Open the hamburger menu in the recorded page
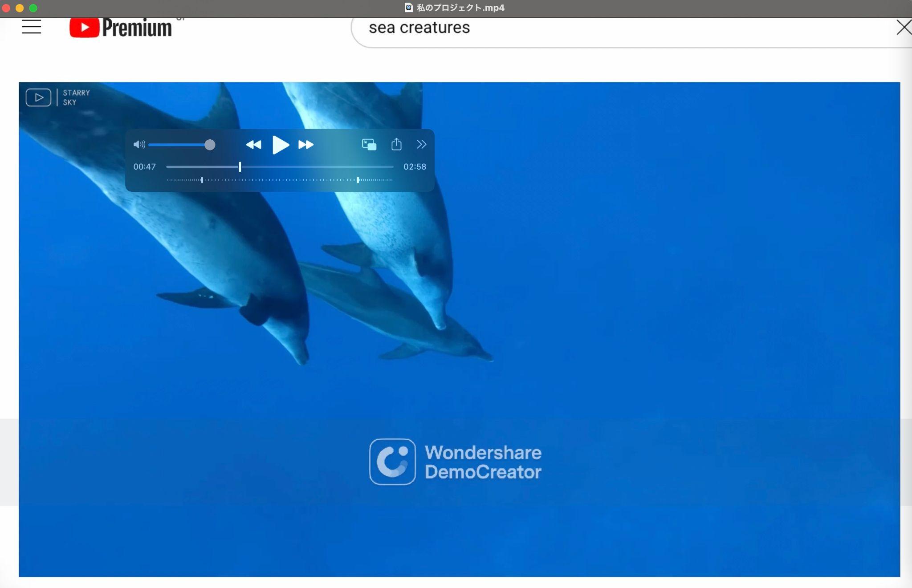The height and width of the screenshot is (588, 912). [x=31, y=27]
